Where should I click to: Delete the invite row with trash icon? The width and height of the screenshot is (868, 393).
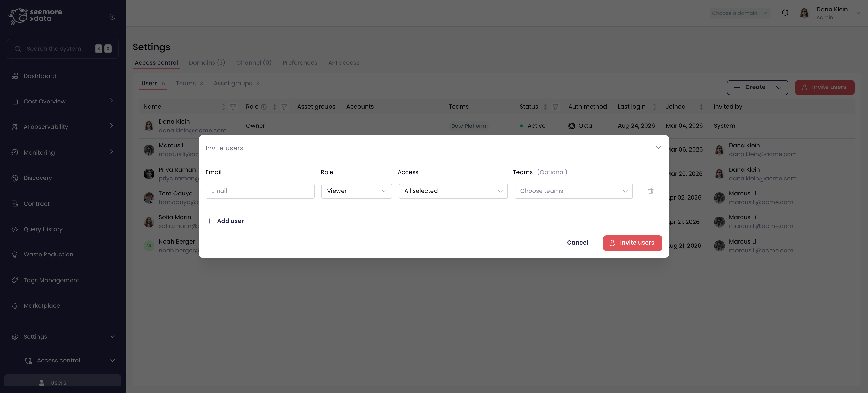[x=650, y=191]
